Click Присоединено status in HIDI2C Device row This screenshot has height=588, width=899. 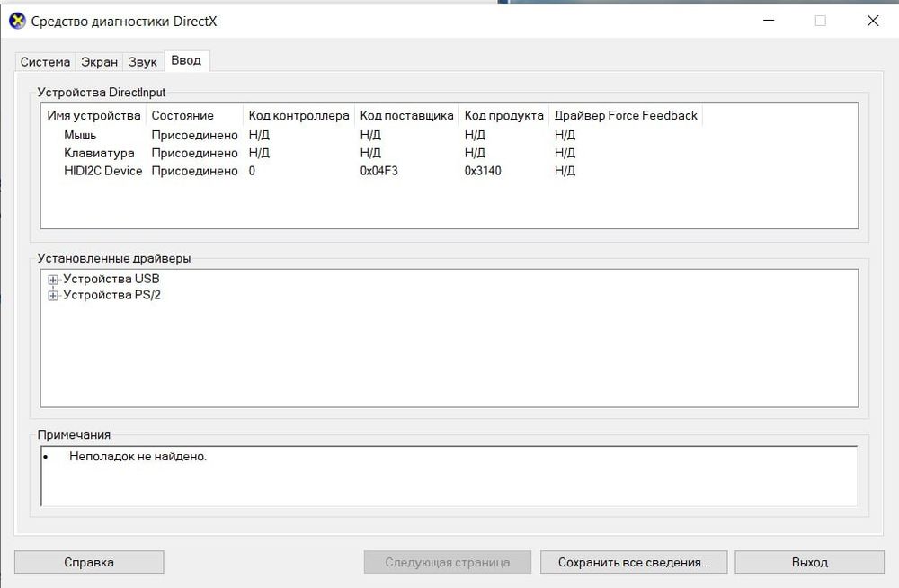[x=194, y=171]
